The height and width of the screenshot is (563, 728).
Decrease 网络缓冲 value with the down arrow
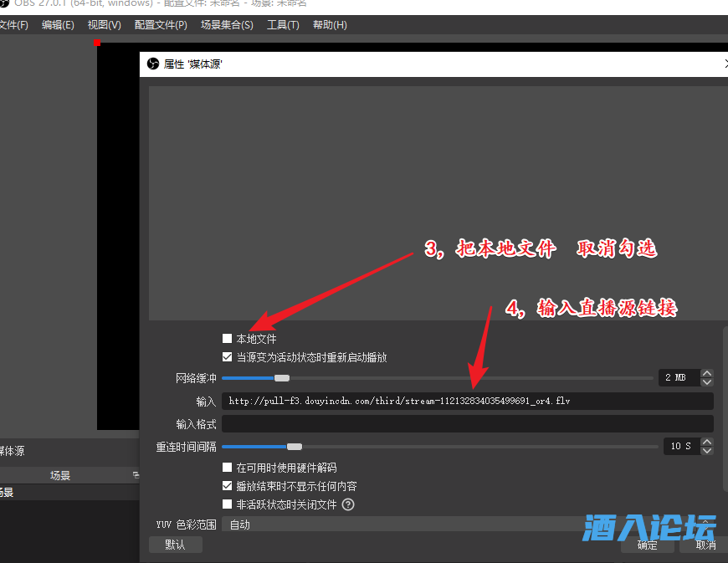(x=707, y=382)
